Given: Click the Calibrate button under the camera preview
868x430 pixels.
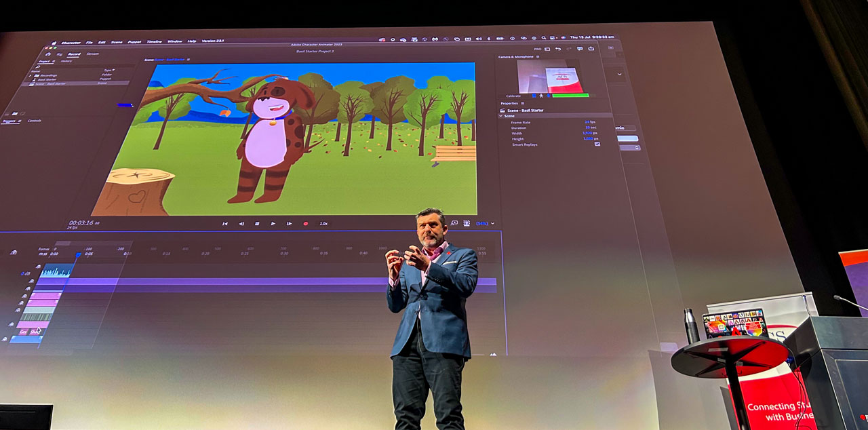Looking at the screenshot, I should click(x=513, y=96).
